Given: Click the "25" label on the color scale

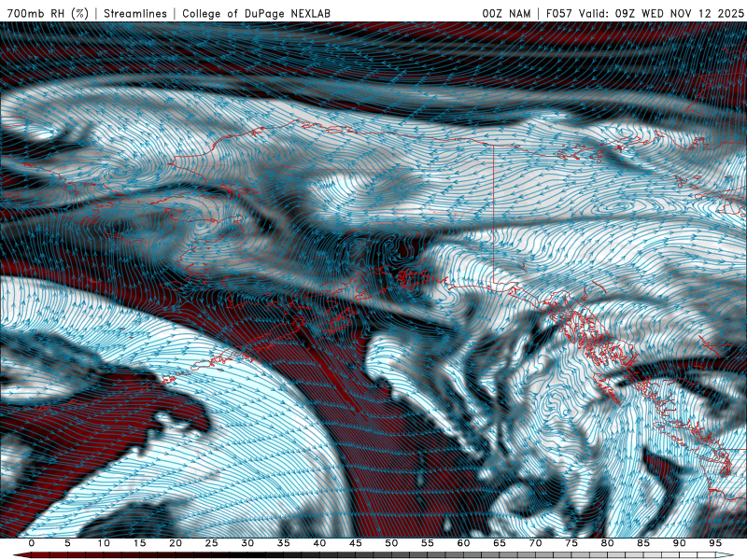Looking at the screenshot, I should (212, 543).
